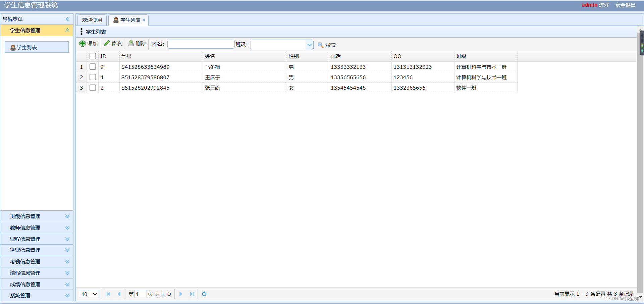This screenshot has height=304, width=644.
Task: Click the 搜索 magnifier icon
Action: point(321,45)
